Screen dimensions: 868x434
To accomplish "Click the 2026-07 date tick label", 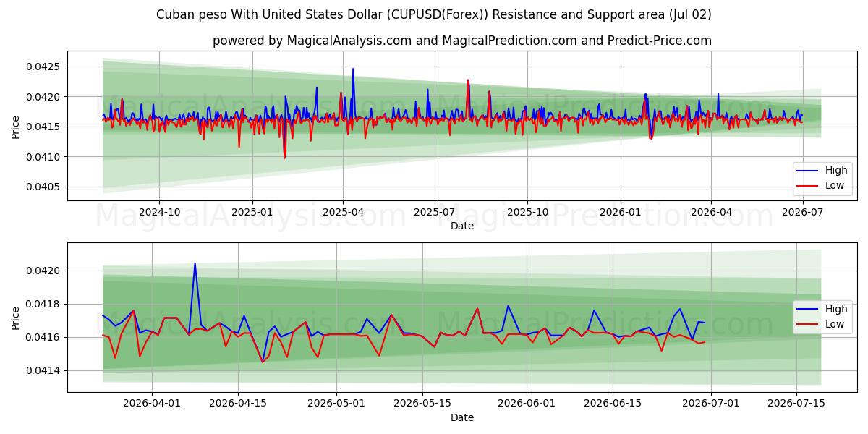I will tap(803, 212).
